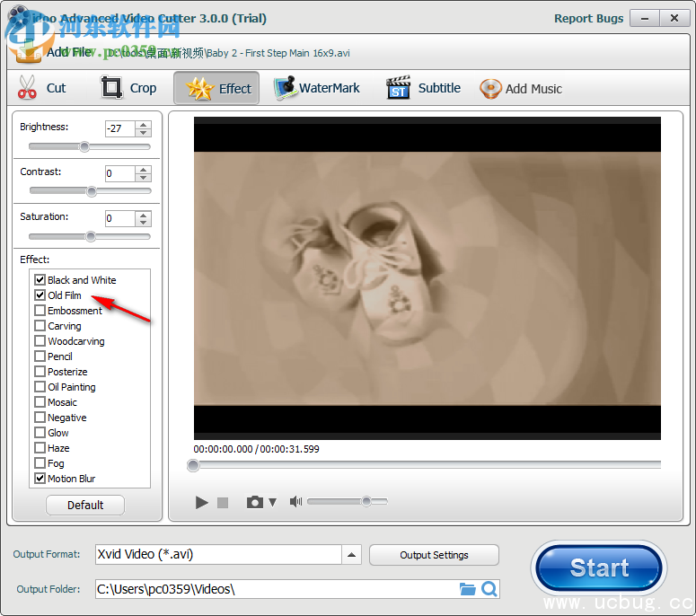Click the Saturation slider handle
696x616 pixels.
pyautogui.click(x=91, y=236)
